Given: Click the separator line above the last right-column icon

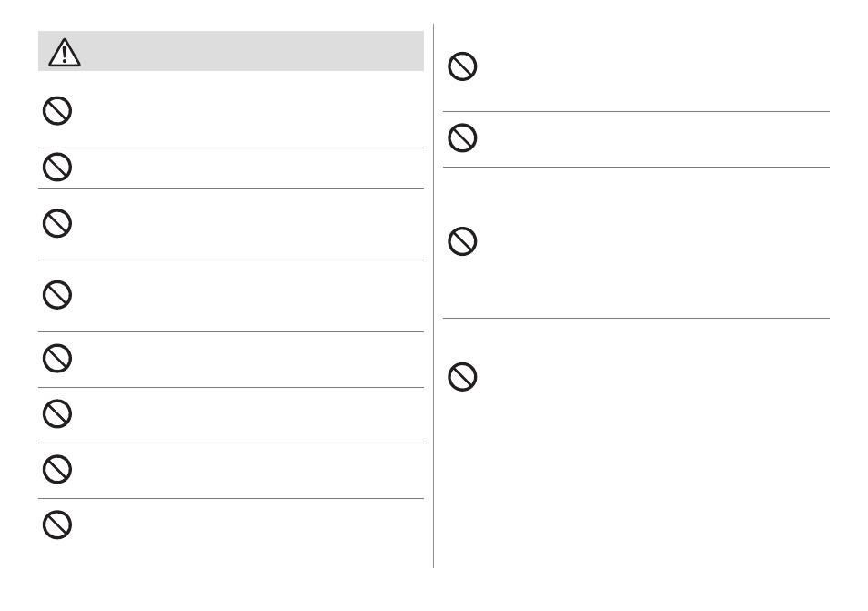Looking at the screenshot, I should [636, 318].
